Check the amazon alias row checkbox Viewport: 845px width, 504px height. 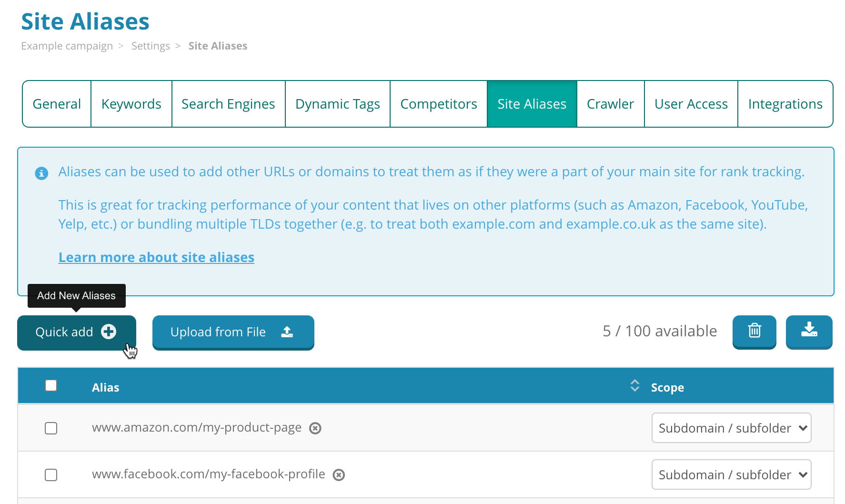50,428
